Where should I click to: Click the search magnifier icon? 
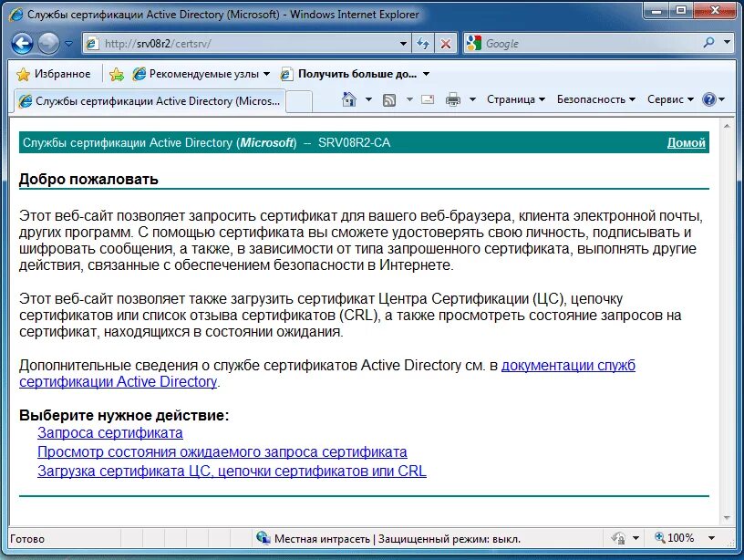[x=708, y=43]
